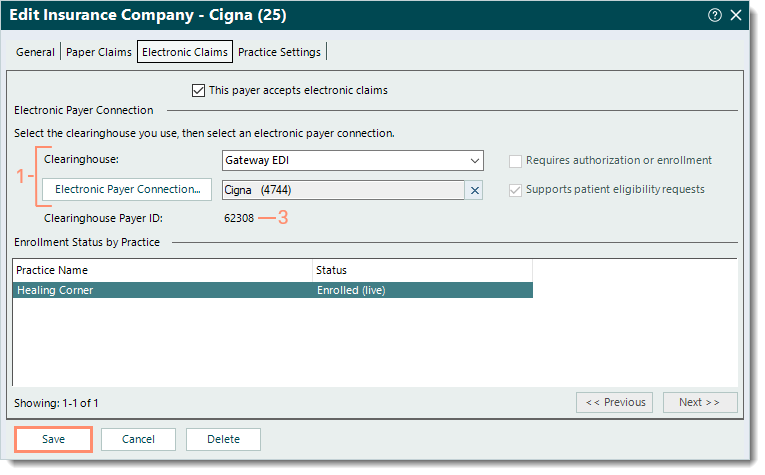
Task: Switch to the General tab
Action: pyautogui.click(x=36, y=53)
